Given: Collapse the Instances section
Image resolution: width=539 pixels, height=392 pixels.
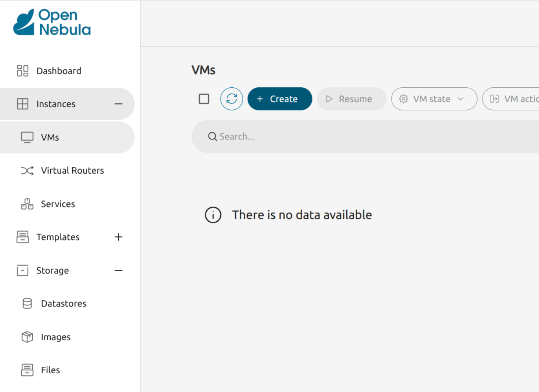Looking at the screenshot, I should pos(118,104).
